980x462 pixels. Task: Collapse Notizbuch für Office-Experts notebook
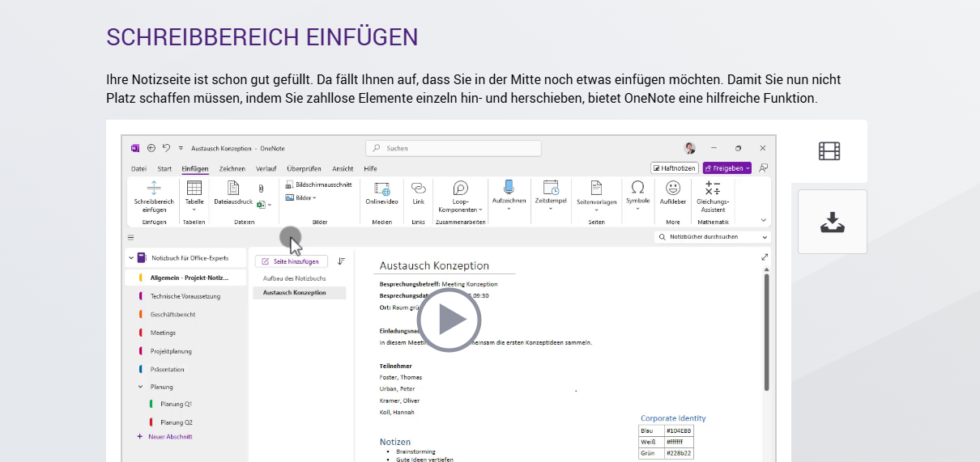130,259
